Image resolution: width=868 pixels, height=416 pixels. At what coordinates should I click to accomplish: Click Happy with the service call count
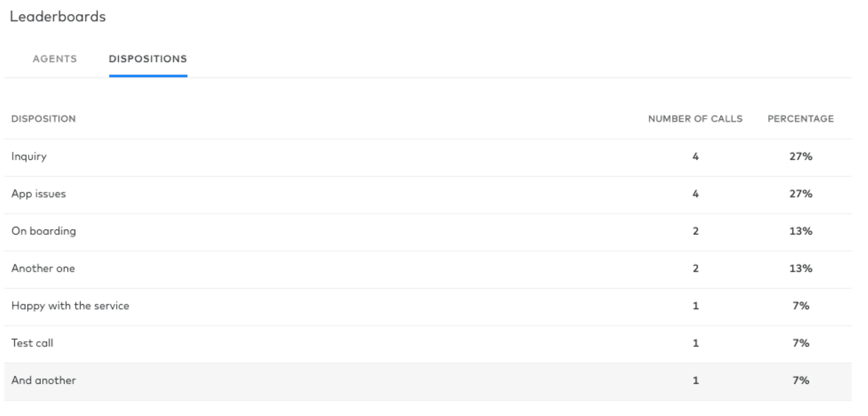(696, 305)
